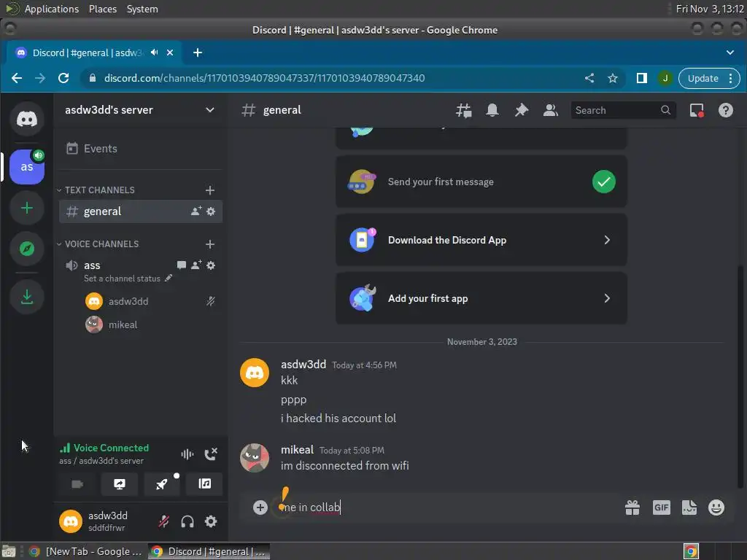The width and height of the screenshot is (747, 560).
Task: Disconnect from voice call icon
Action: pos(211,454)
